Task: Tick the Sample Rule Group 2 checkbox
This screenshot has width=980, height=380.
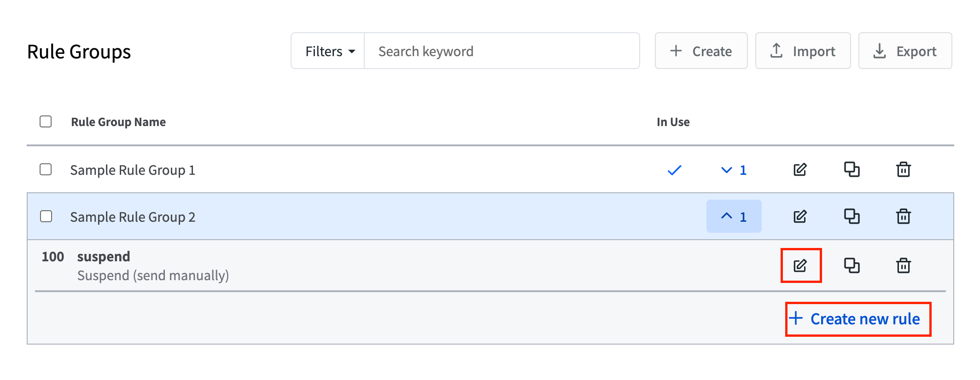Action: click(46, 216)
